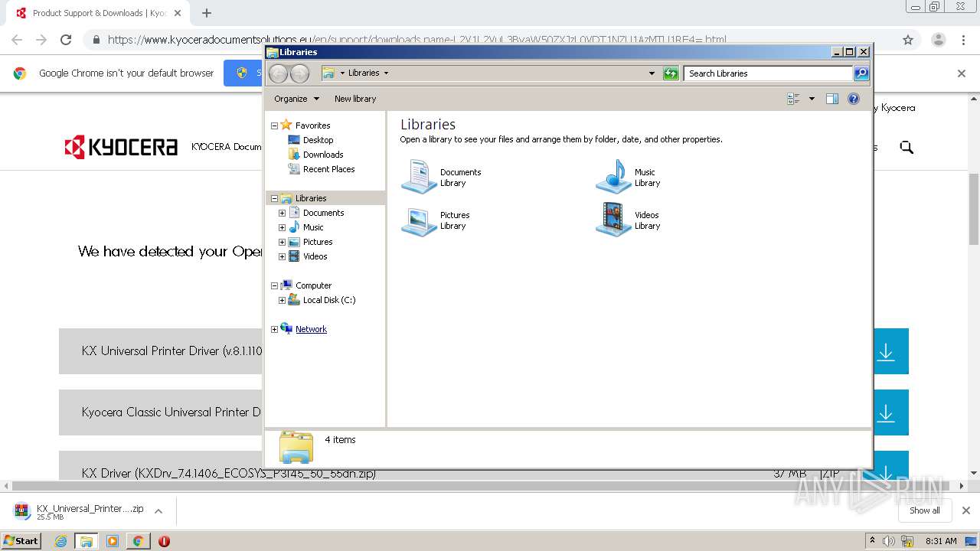Viewport: 980px width, 551px height.
Task: Click the volume speaker tray icon
Action: coord(888,541)
